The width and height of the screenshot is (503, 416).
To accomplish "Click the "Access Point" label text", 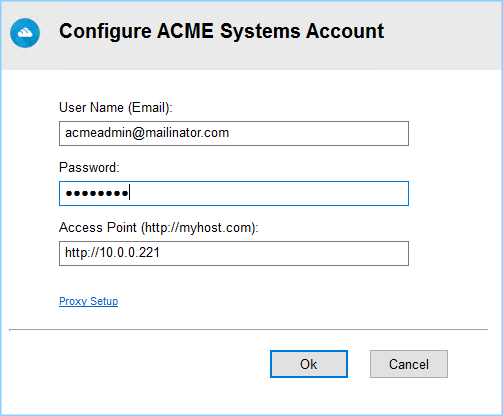I will click(x=98, y=228).
